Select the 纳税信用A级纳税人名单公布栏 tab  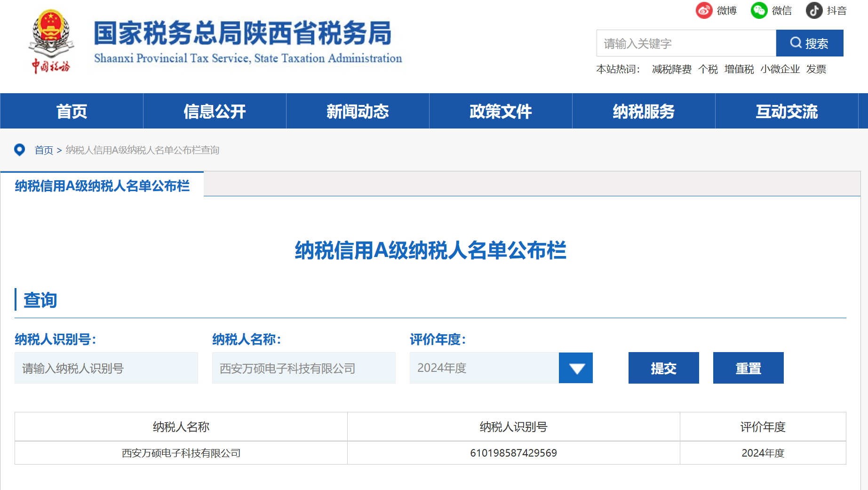pyautogui.click(x=102, y=186)
